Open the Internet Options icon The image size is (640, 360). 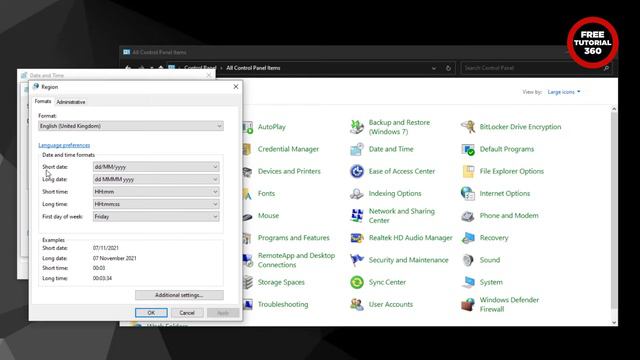(x=468, y=193)
